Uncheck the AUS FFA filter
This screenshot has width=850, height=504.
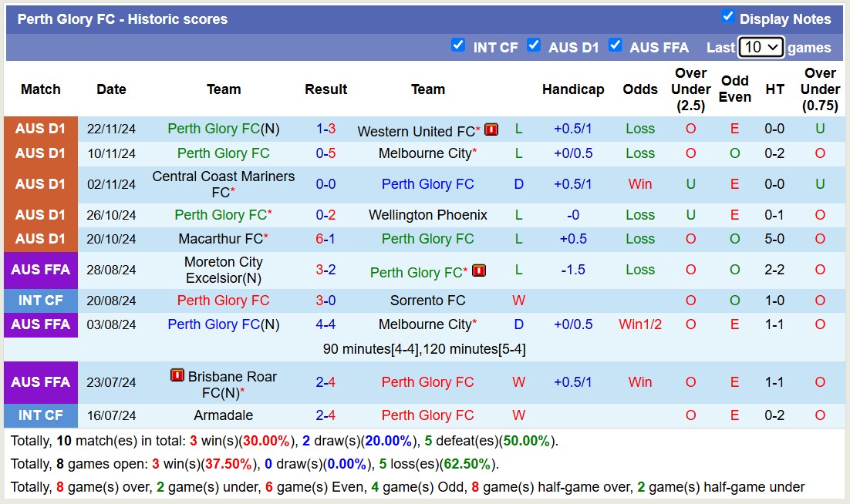point(616,45)
